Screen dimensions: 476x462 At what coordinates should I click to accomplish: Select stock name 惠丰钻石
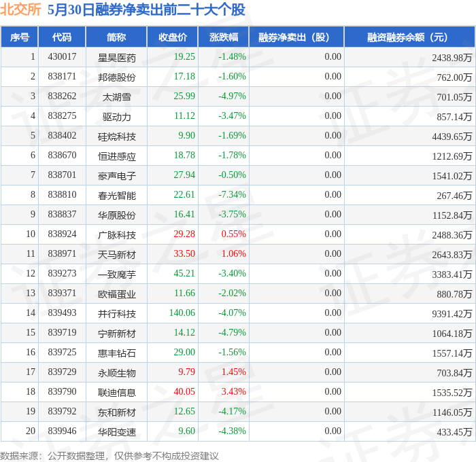click(116, 353)
